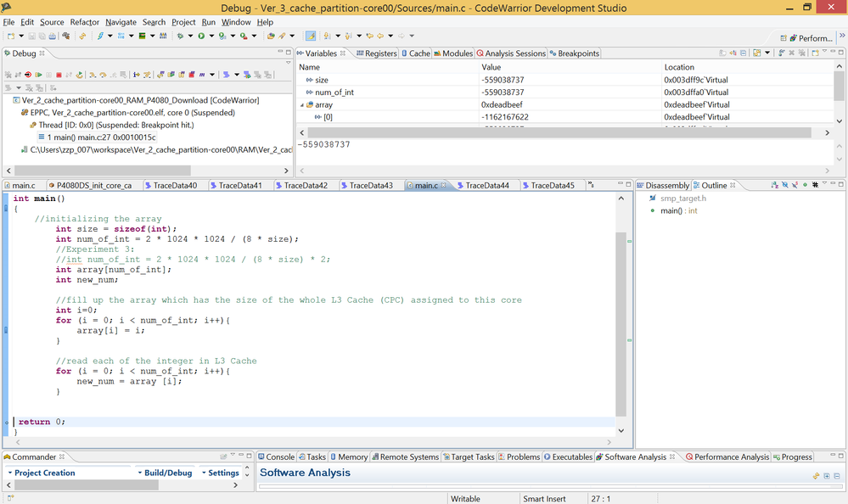Viewport: 848px width, 504px height.
Task: Click the green Resume button in Debug toolbar
Action: [x=38, y=75]
